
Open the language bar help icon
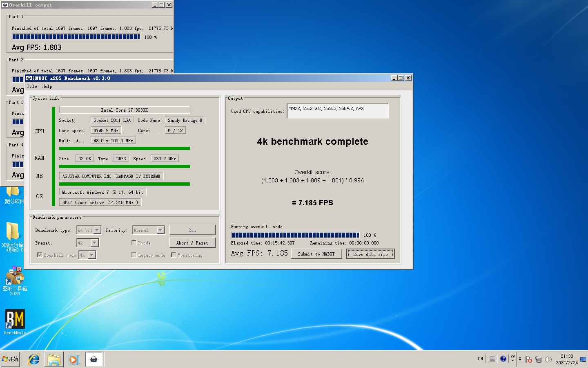[x=503, y=359]
